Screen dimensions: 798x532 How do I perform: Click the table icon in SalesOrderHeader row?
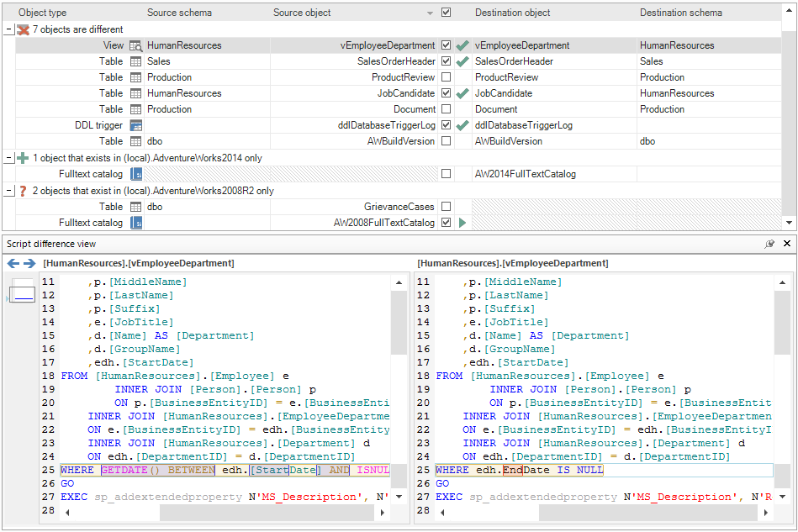pyautogui.click(x=136, y=61)
